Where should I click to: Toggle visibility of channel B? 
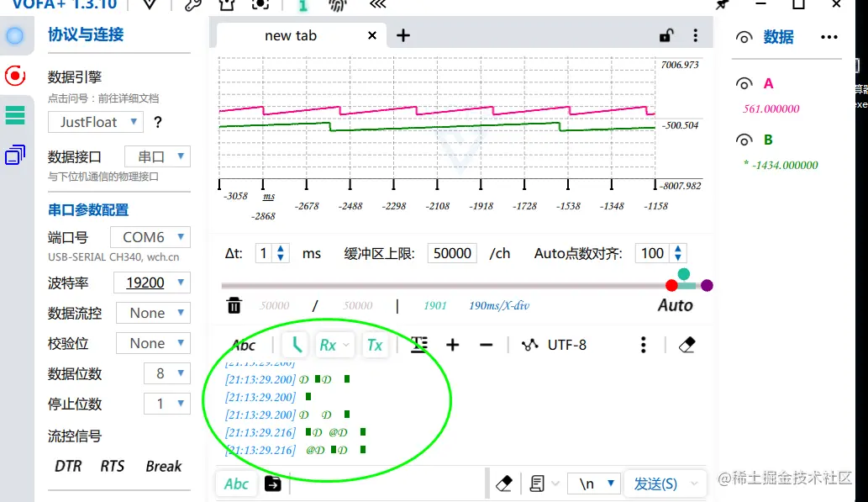pyautogui.click(x=744, y=140)
